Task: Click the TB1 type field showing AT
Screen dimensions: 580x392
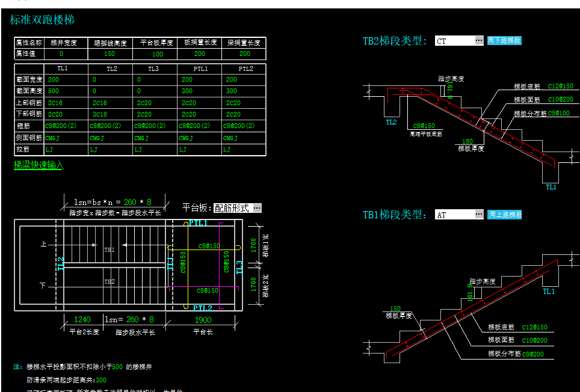Action: (x=455, y=214)
